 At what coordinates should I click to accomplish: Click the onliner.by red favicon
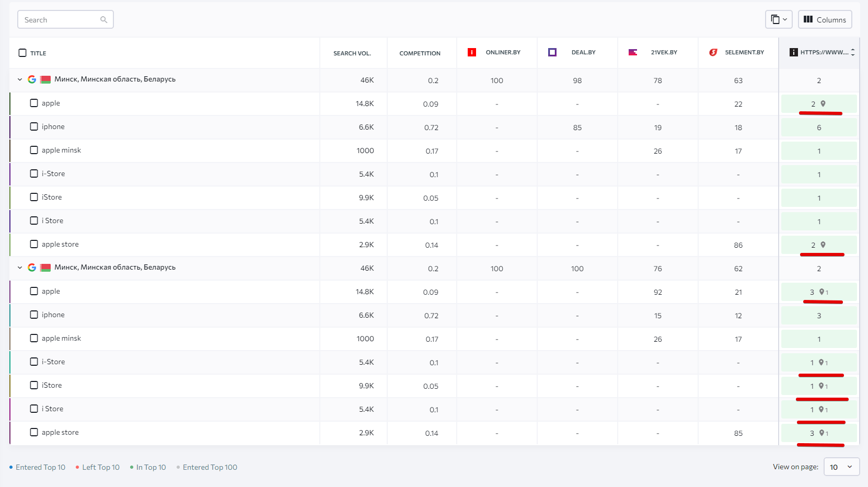click(472, 52)
